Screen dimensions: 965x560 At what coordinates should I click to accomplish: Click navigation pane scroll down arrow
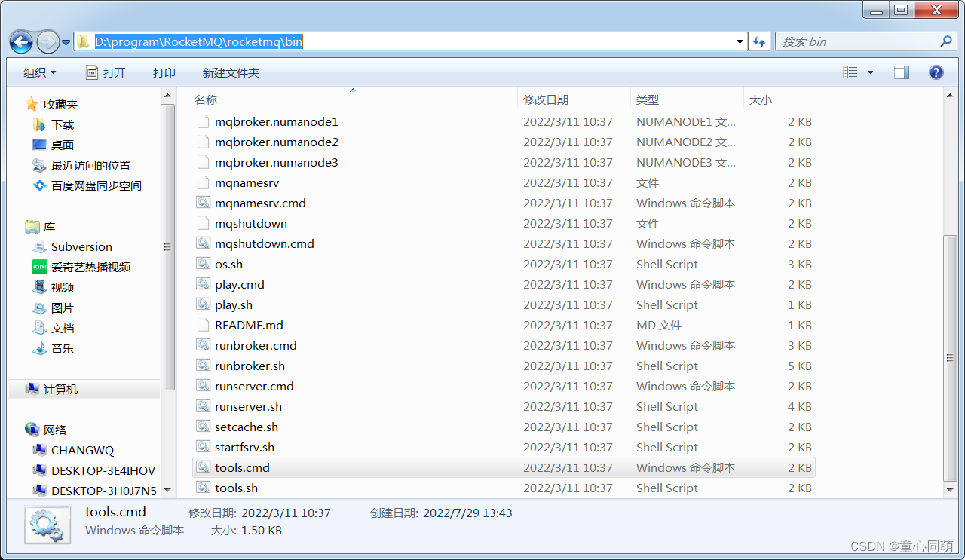(x=167, y=491)
